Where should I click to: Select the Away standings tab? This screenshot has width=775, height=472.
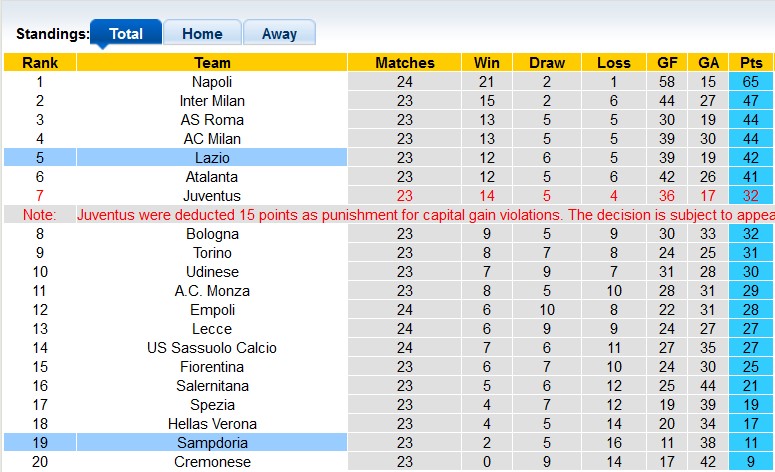(279, 33)
